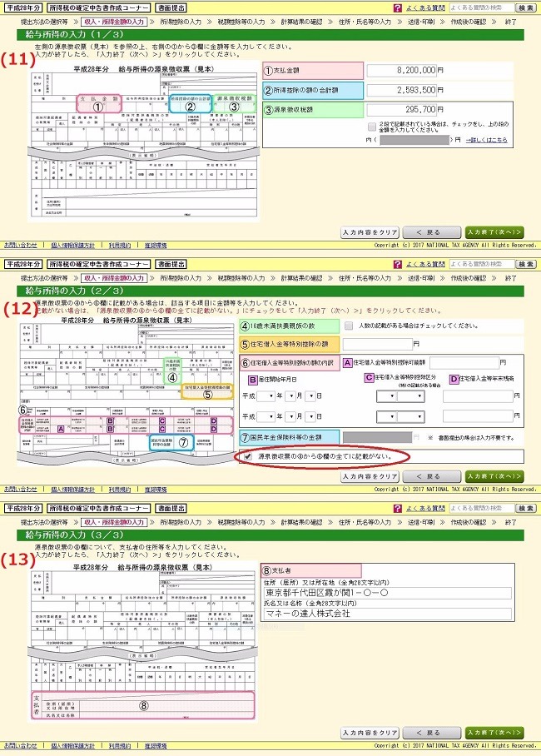Check the 2段で記載されている場合 checkbox on page 1/3
The height and width of the screenshot is (756, 541).
[372, 127]
